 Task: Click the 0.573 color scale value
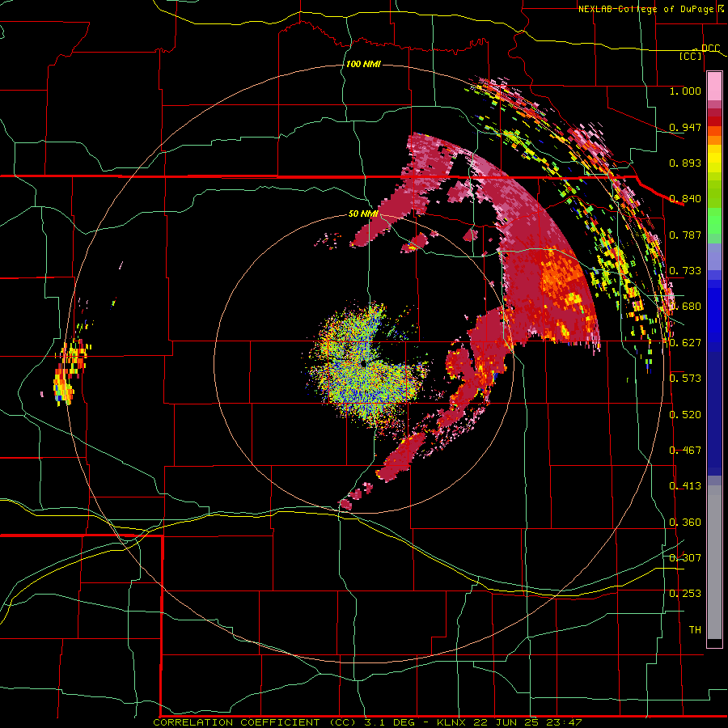(x=685, y=379)
